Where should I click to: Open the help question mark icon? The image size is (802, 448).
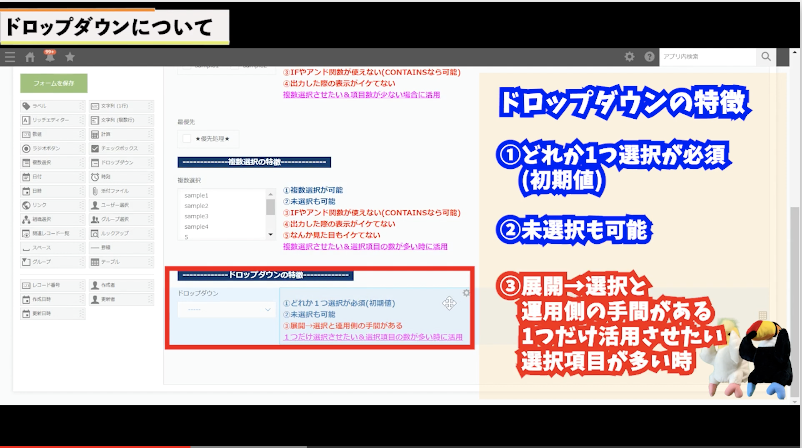point(649,57)
